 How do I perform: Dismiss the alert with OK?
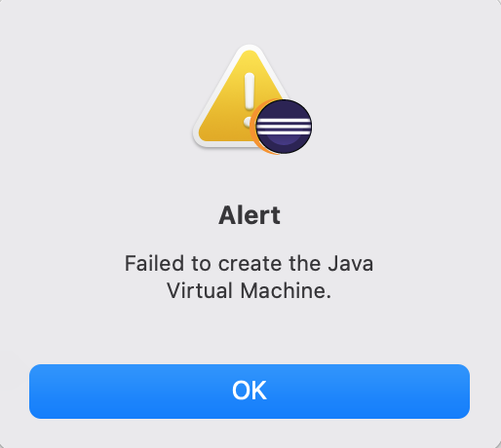(250, 392)
